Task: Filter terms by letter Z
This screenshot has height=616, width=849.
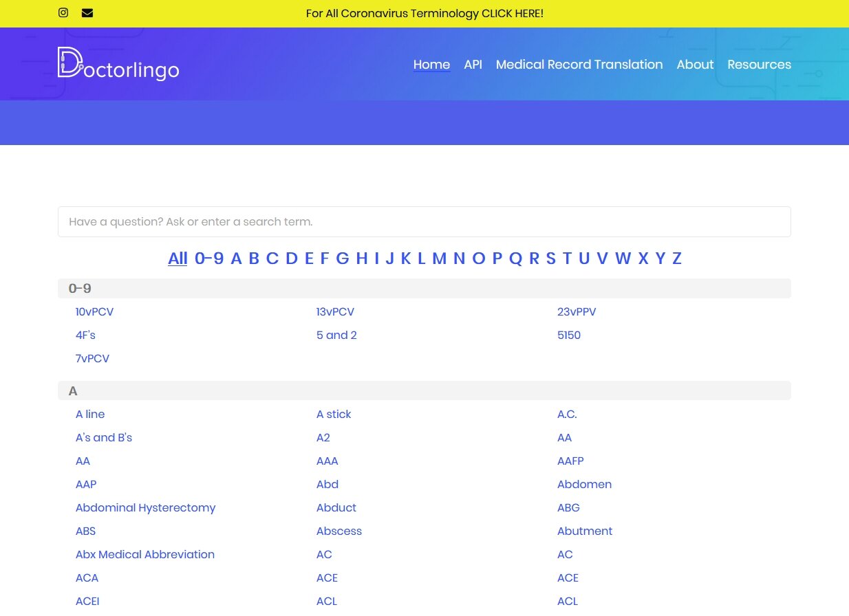Action: (677, 258)
